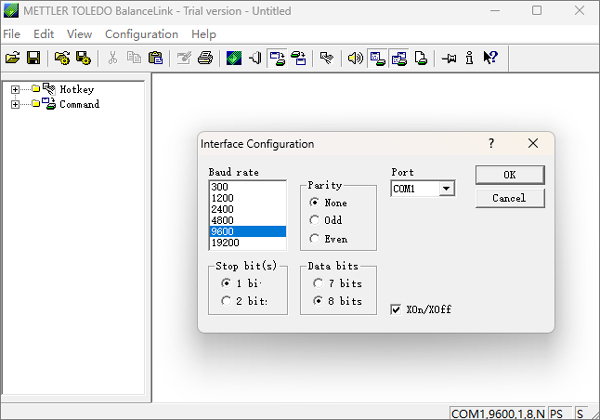Viewport: 600px width, 420px height.
Task: Click the Print toolbar icon
Action: coord(204,58)
